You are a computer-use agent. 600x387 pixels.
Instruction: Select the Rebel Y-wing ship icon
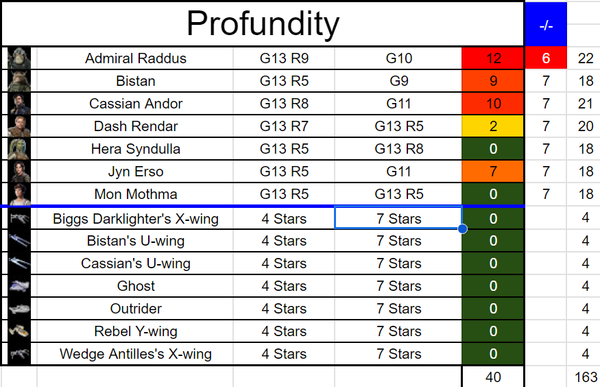coord(19,331)
